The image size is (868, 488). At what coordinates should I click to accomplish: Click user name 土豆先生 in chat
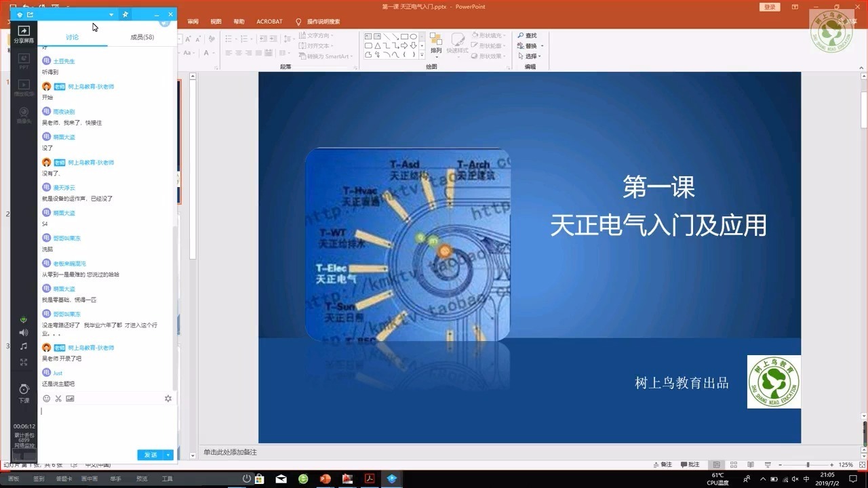[x=64, y=61]
